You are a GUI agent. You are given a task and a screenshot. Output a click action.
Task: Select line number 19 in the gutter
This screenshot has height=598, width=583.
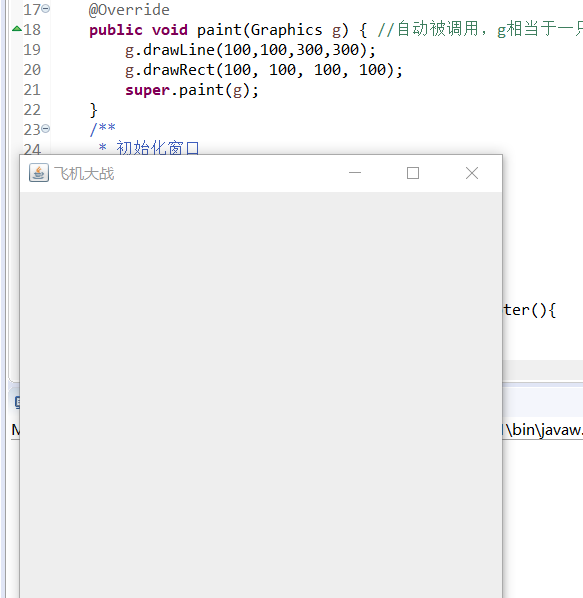32,50
